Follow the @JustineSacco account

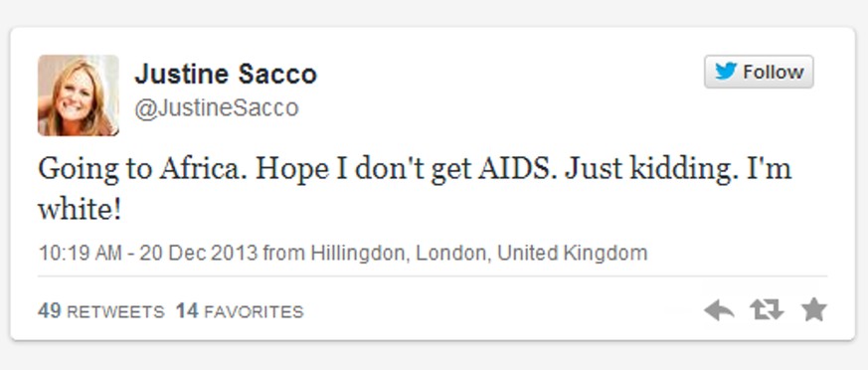759,72
